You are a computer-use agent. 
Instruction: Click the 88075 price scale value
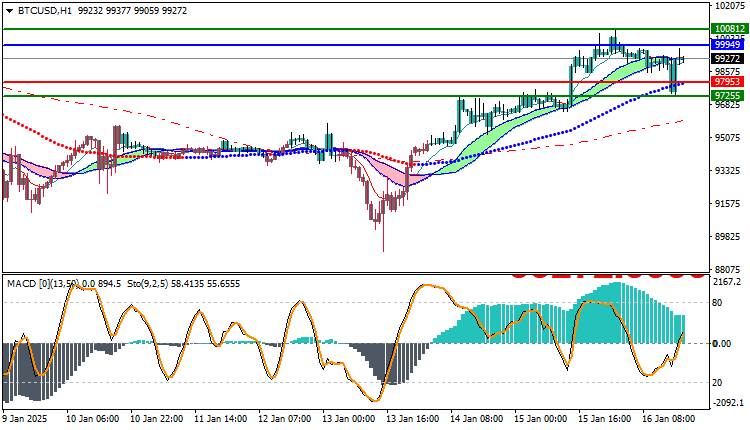pos(729,269)
